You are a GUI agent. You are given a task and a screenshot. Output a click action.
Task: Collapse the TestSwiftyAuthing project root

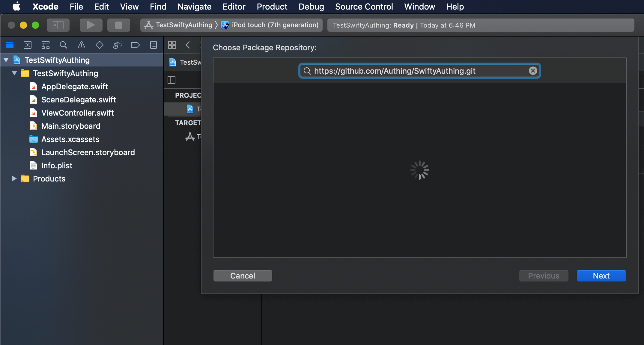(6, 60)
